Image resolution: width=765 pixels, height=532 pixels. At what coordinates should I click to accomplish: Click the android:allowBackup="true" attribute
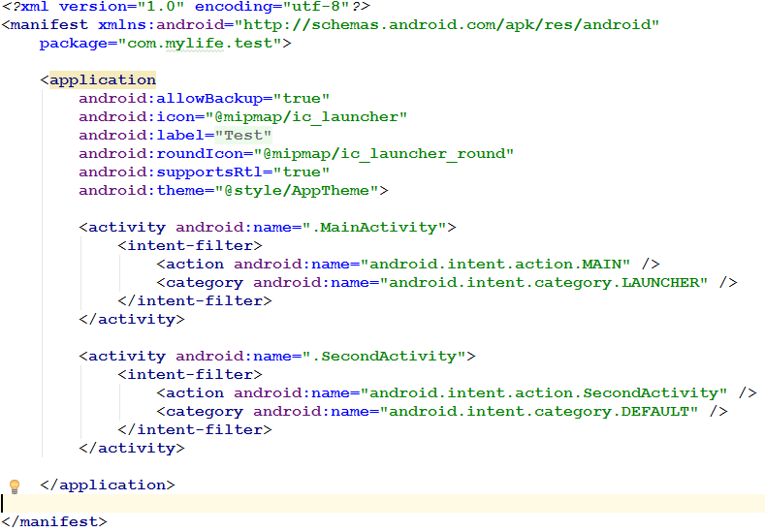(x=205, y=99)
